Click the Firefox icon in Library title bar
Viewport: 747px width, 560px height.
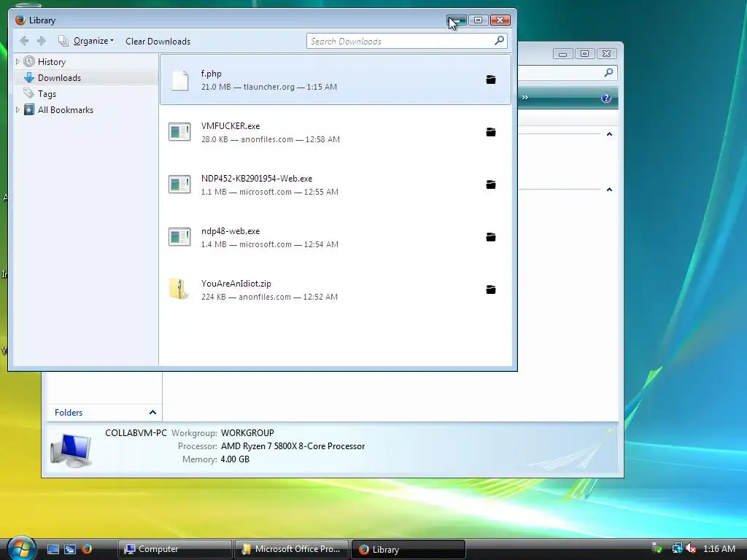pyautogui.click(x=20, y=20)
